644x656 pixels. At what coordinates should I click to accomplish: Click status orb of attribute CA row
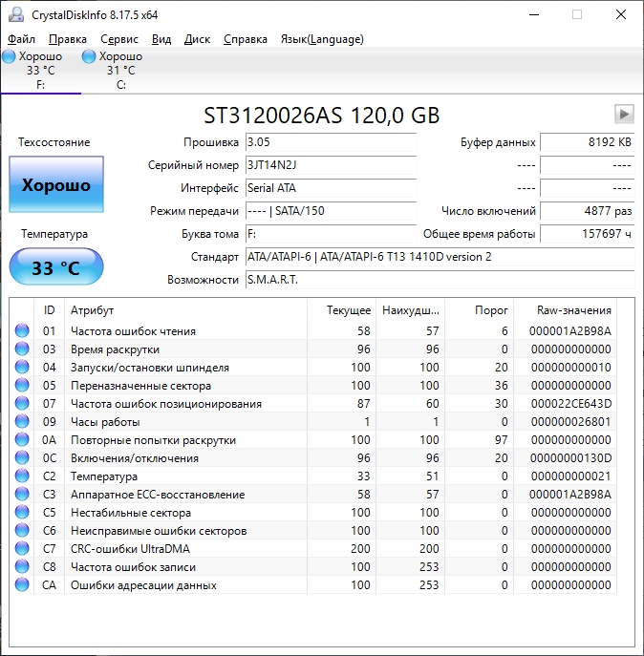(x=22, y=584)
